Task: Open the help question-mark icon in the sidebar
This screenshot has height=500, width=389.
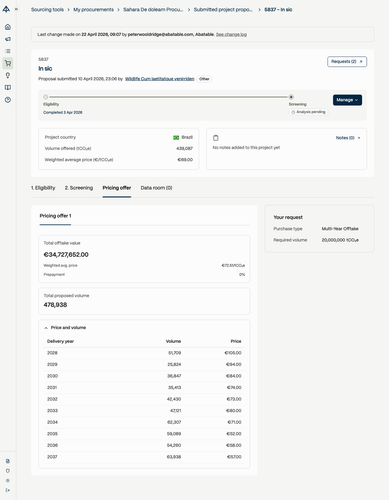Action: 8,100
